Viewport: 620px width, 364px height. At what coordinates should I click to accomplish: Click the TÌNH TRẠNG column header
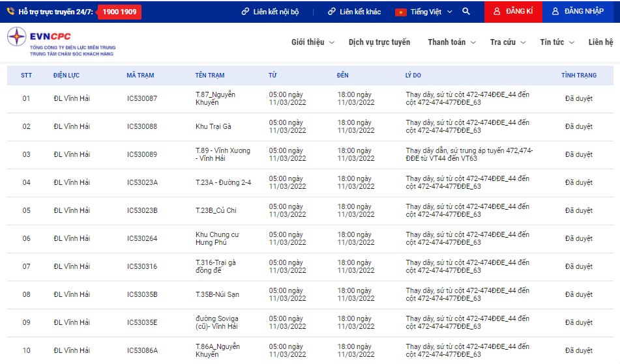point(578,76)
